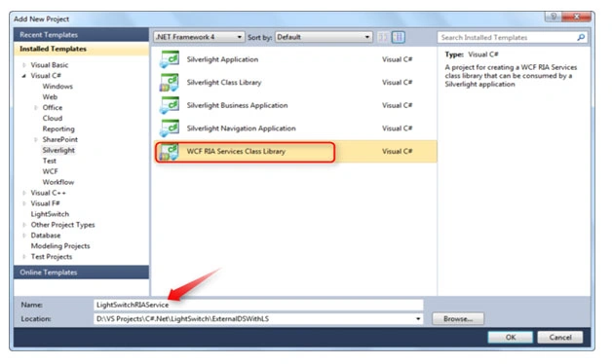
Task: Select the Database category label
Action: tap(46, 236)
